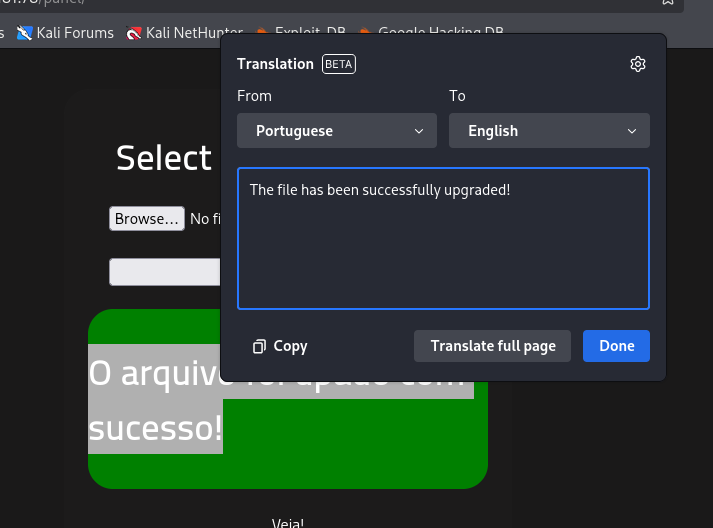This screenshot has width=713, height=528.
Task: Click the Veja! link below message
Action: pyautogui.click(x=287, y=522)
